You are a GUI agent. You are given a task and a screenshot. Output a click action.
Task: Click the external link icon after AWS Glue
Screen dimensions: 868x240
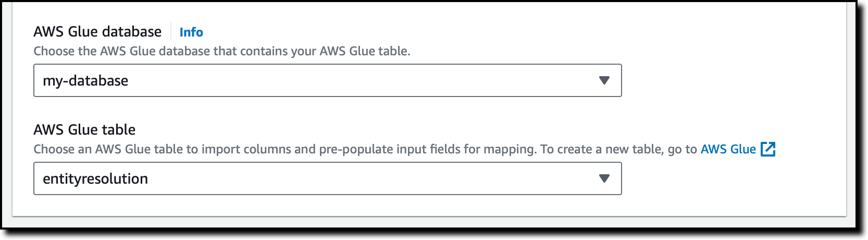pyautogui.click(x=768, y=149)
